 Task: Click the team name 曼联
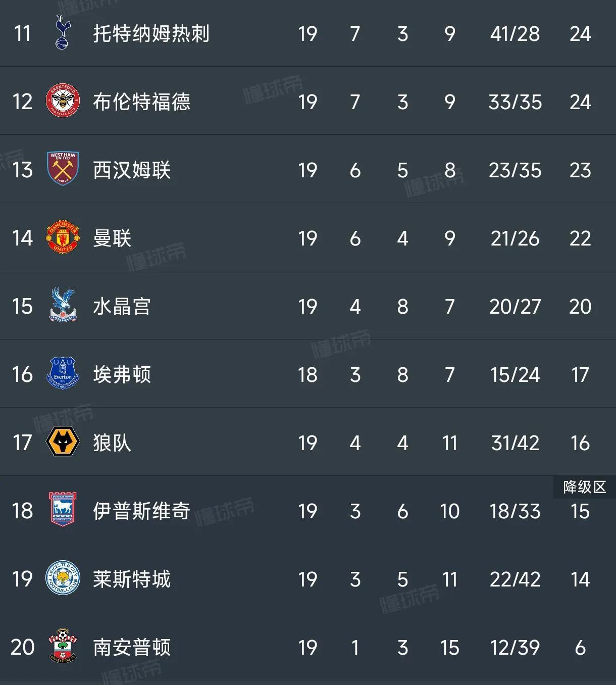pyautogui.click(x=112, y=238)
